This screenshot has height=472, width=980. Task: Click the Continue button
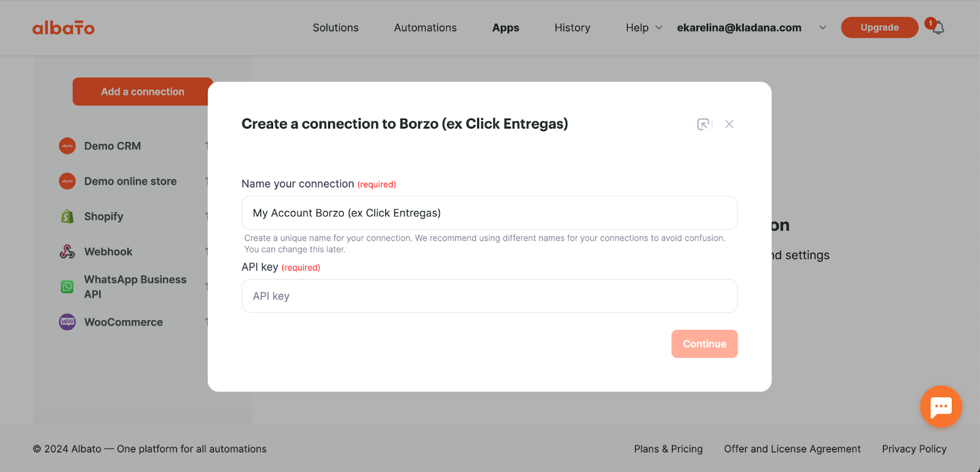point(704,344)
